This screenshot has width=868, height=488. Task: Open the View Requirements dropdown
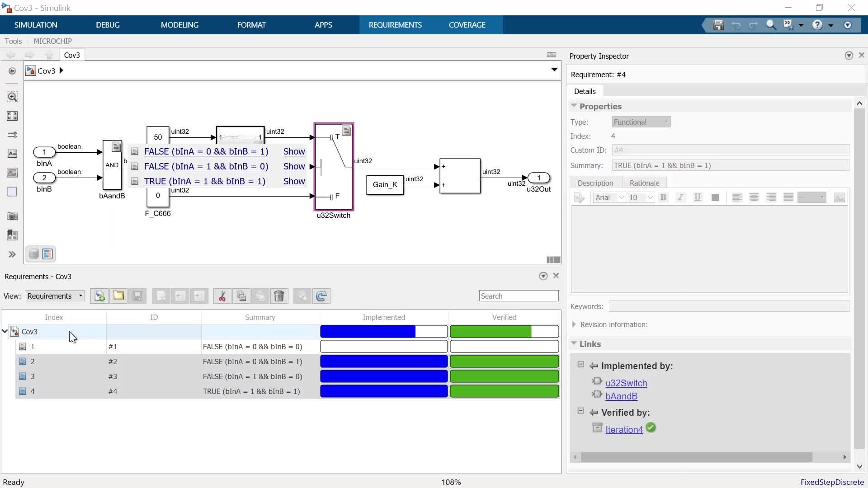[x=55, y=296]
